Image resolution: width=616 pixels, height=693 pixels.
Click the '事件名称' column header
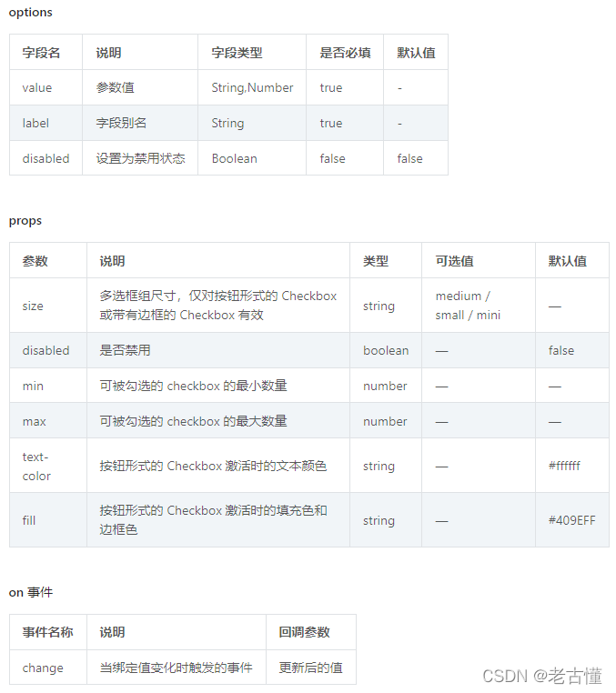click(x=47, y=632)
